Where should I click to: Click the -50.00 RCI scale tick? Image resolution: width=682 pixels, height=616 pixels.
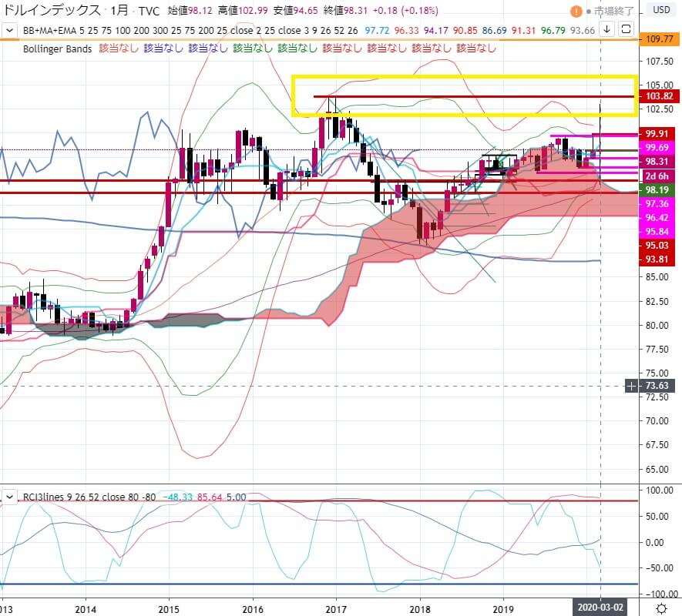(x=660, y=567)
